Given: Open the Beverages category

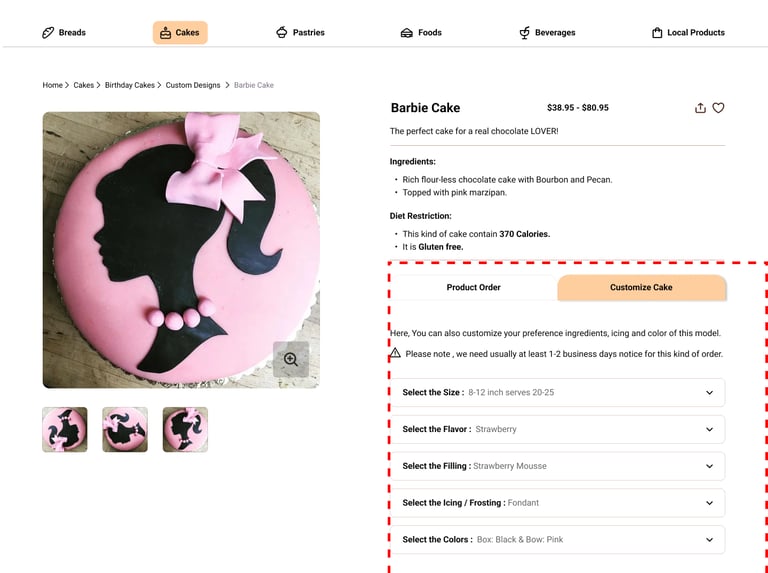Looking at the screenshot, I should pos(547,33).
